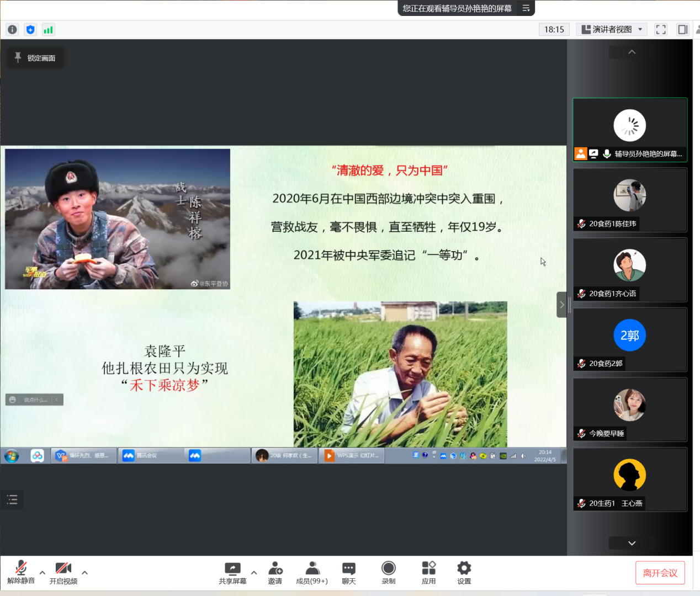This screenshot has height=596, width=700.
Task: Toggle the side panel layout icon
Action: click(683, 30)
